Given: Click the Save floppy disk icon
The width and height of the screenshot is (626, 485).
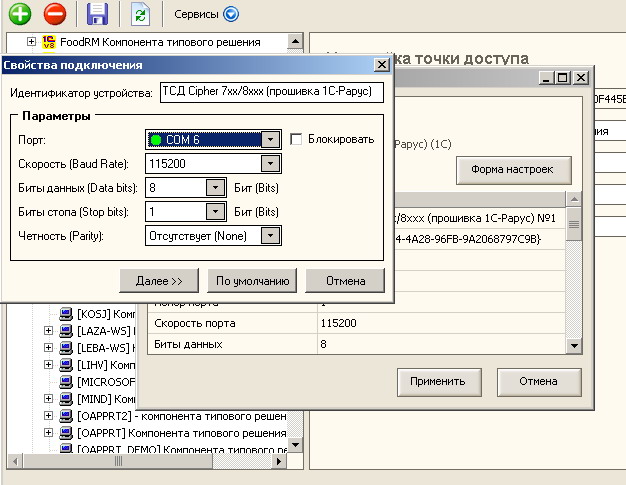Looking at the screenshot, I should click(x=97, y=14).
